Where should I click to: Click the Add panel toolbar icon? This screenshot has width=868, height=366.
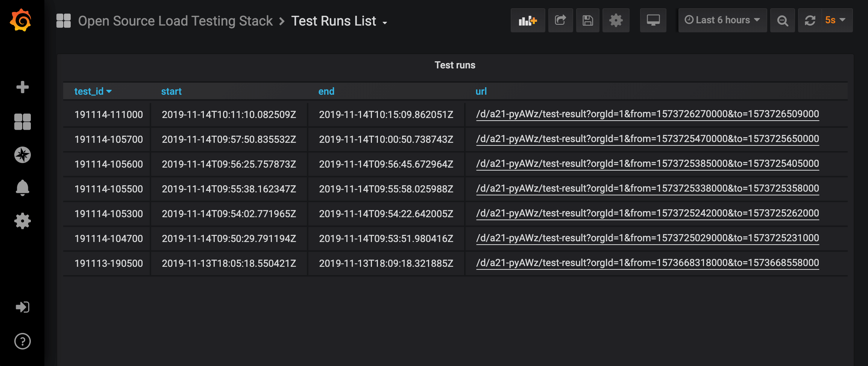click(x=527, y=20)
